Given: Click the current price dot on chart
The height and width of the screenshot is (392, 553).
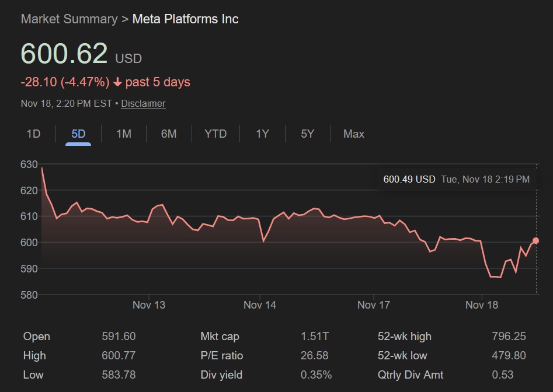Looking at the screenshot, I should point(535,240).
